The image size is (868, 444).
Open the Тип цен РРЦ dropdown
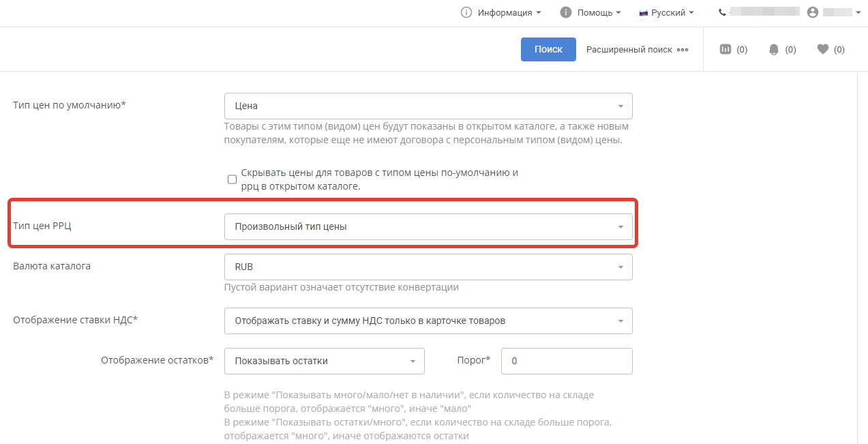[x=428, y=226]
